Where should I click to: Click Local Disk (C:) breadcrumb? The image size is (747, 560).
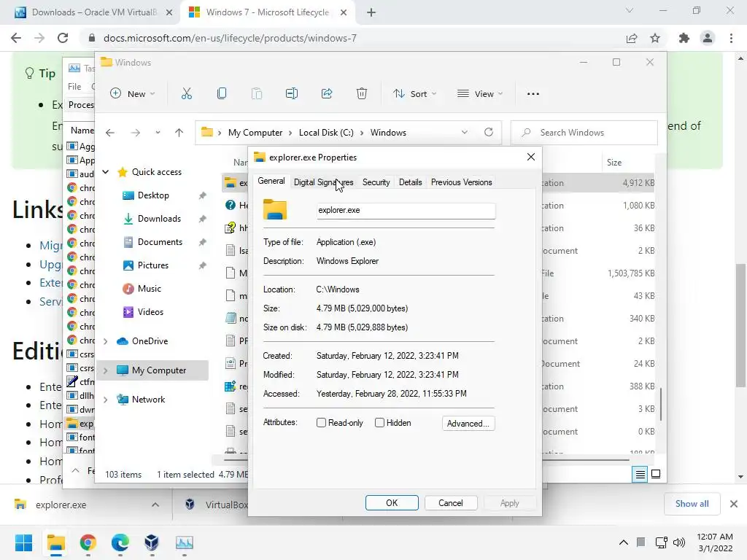pyautogui.click(x=326, y=133)
